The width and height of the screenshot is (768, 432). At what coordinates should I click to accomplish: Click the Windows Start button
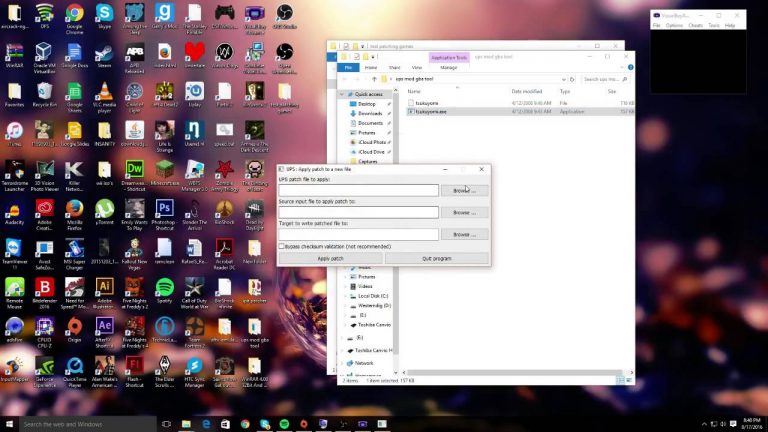coord(10,424)
